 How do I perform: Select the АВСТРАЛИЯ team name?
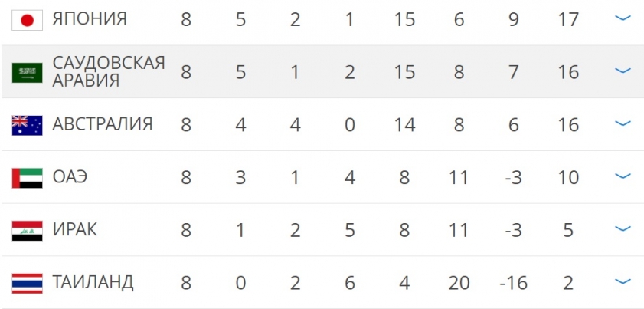point(103,124)
